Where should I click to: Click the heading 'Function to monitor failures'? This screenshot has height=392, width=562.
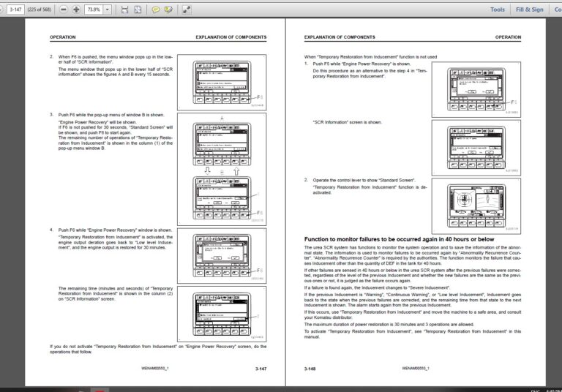tap(399, 239)
